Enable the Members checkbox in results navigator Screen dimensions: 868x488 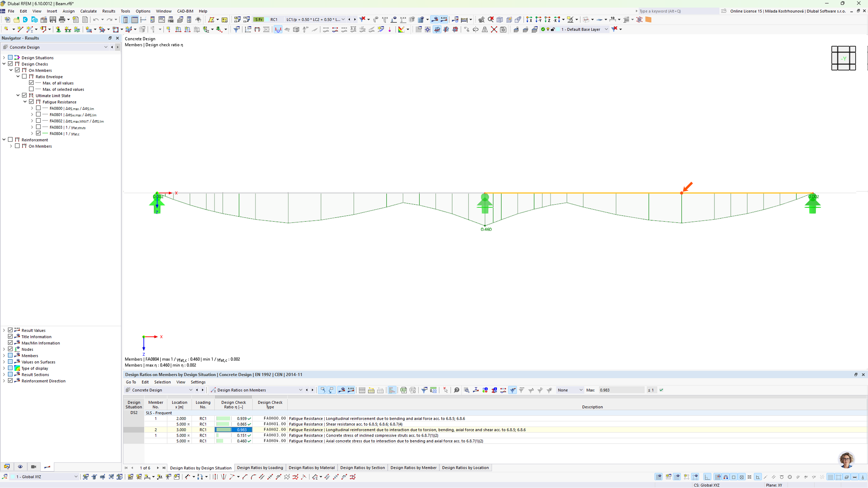click(x=10, y=355)
